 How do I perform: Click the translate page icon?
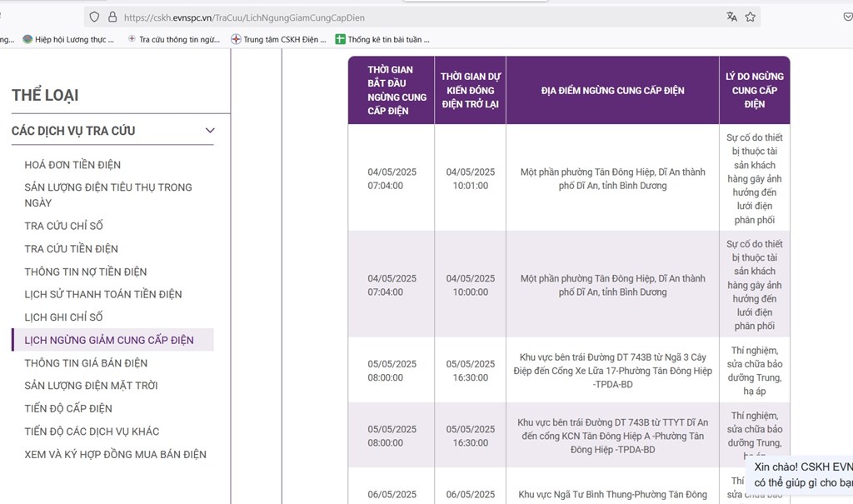coord(731,17)
